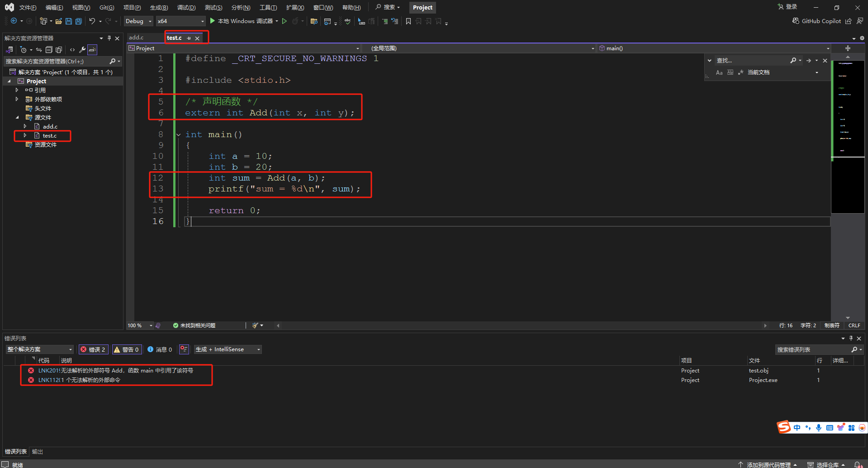
Task: Click the open file folder icon
Action: (59, 21)
